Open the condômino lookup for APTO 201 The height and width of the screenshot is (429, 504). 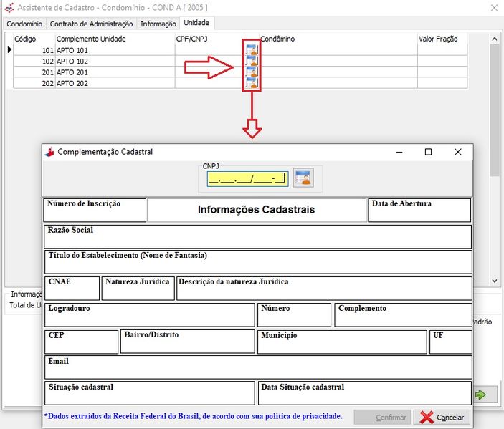coord(251,72)
